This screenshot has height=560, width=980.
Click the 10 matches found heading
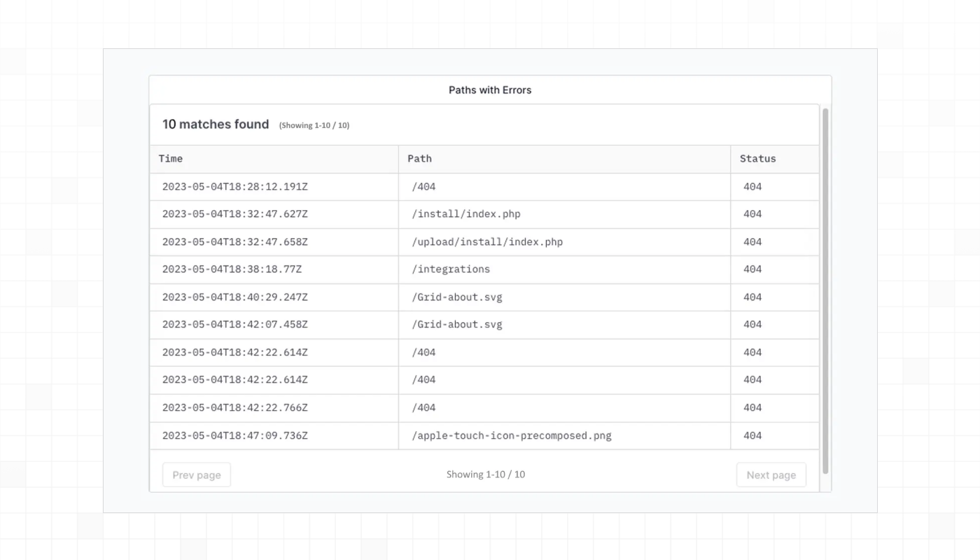pyautogui.click(x=215, y=124)
